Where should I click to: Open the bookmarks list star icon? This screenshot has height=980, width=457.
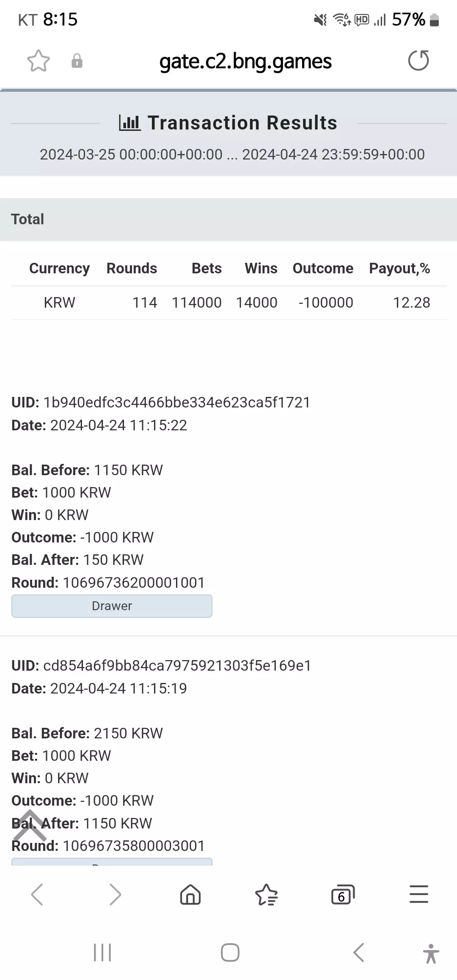point(267,895)
